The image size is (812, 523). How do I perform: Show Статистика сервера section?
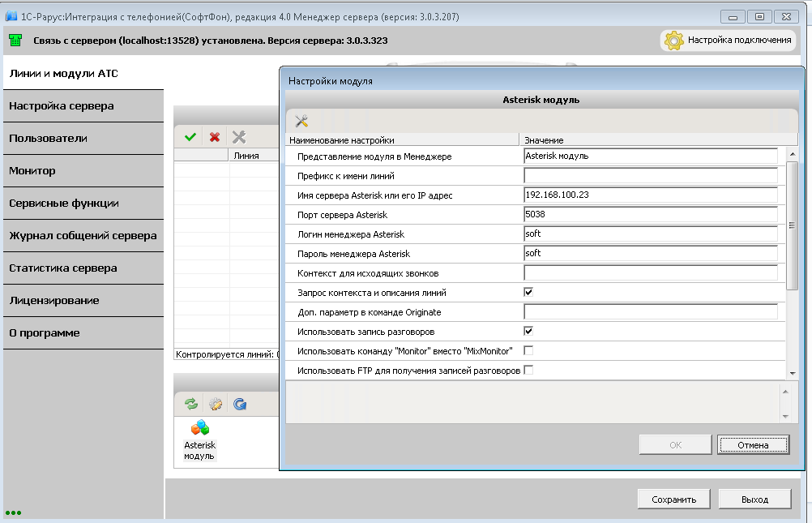(x=83, y=268)
